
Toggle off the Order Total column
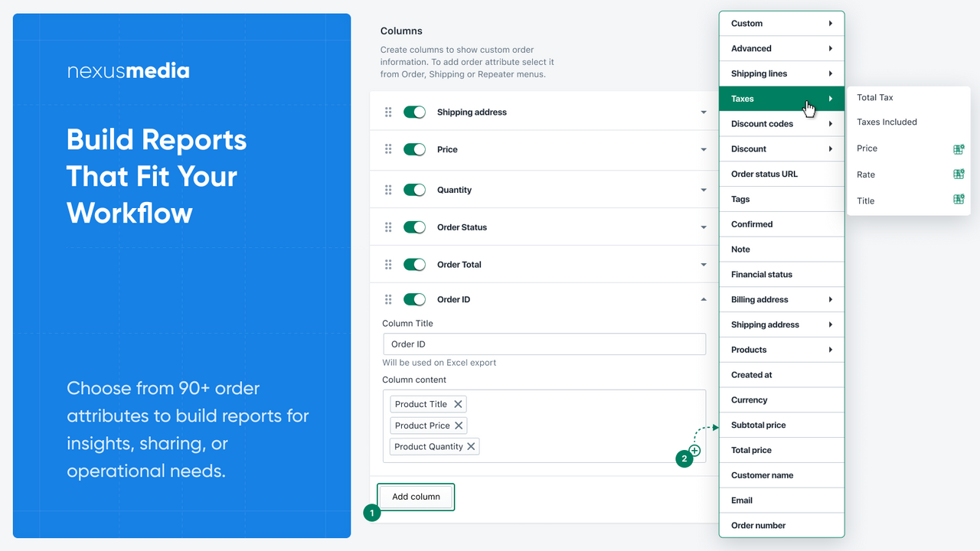point(414,265)
